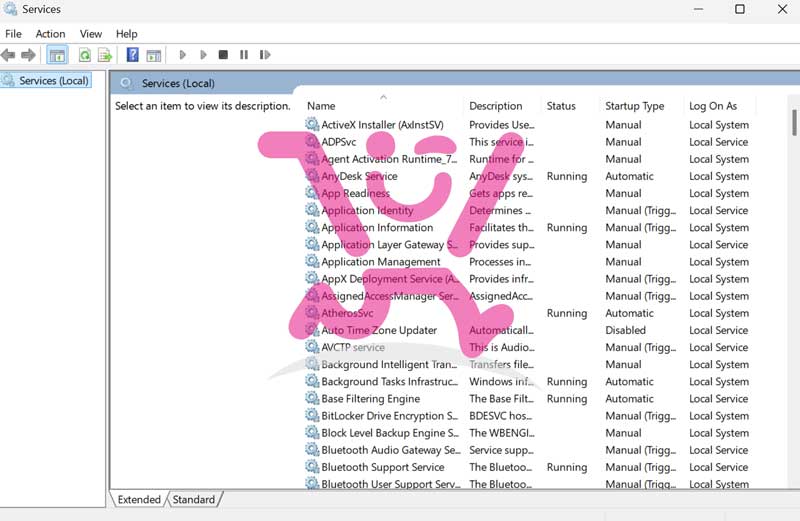Click the AVCTP service gear icon
This screenshot has height=521, width=800.
312,347
